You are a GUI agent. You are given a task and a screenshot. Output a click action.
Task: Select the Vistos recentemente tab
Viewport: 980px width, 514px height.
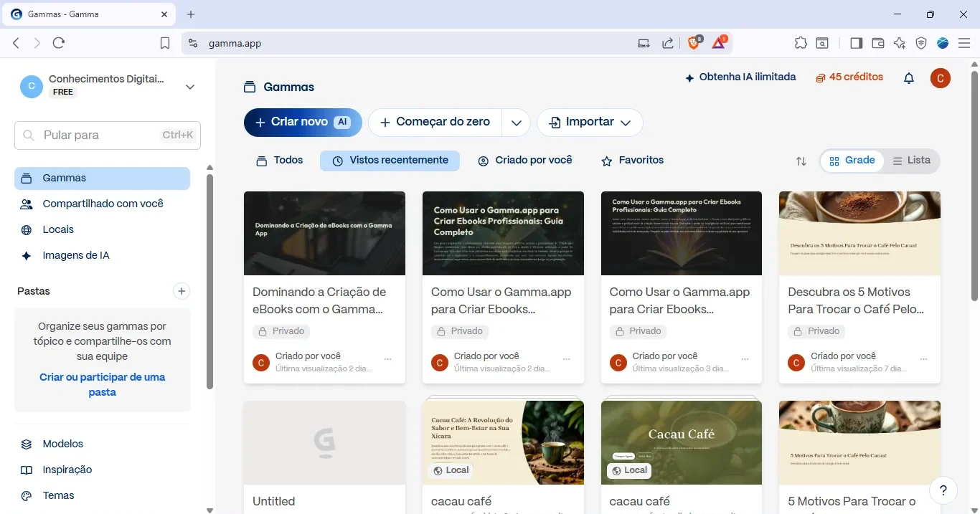[390, 161]
